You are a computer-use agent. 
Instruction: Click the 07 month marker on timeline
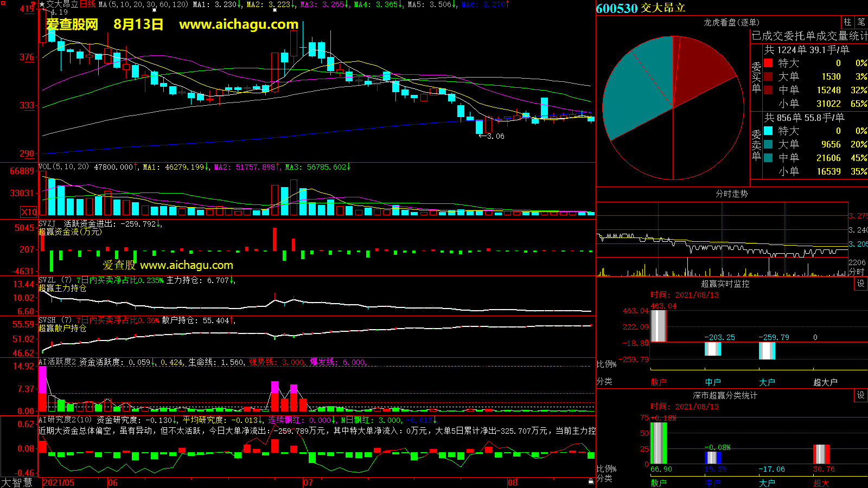point(308,483)
